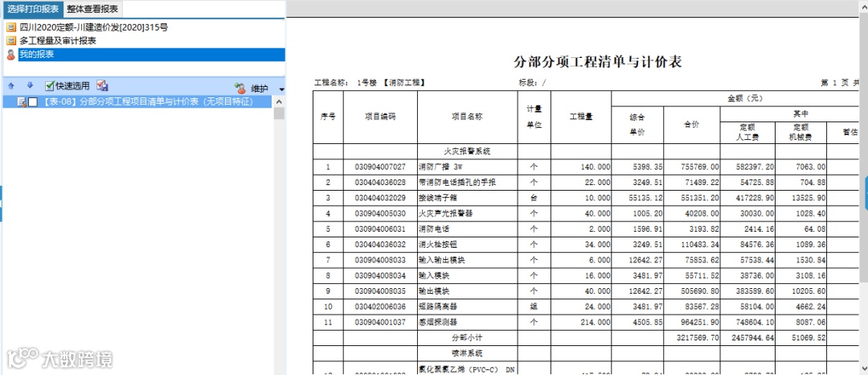
Task: Click the 消防广播 3W name cell
Action: pos(467,167)
